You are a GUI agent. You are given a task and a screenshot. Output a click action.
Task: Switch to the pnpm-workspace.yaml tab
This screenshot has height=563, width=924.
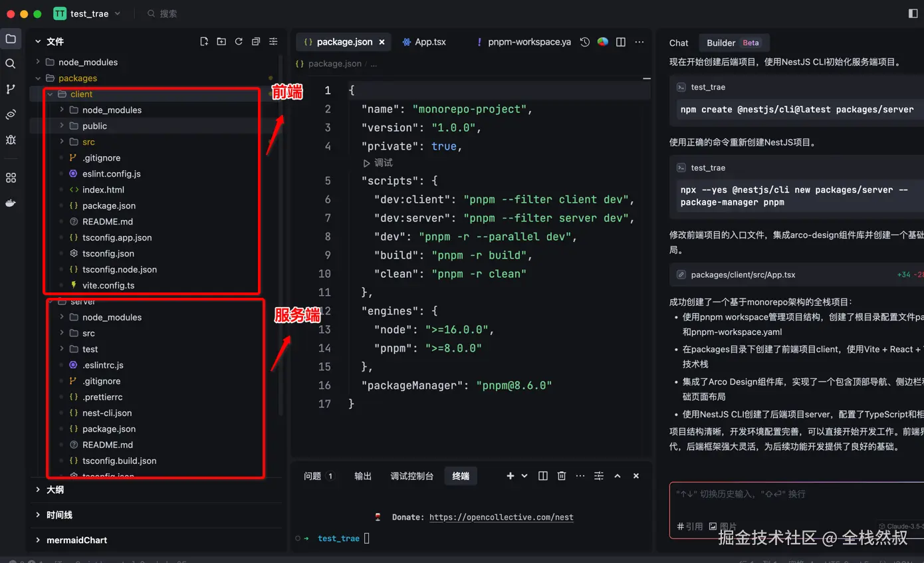tap(524, 42)
